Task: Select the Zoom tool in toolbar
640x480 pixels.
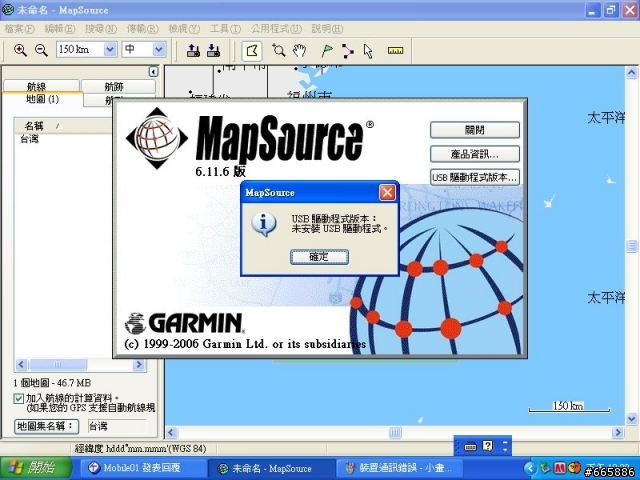Action: coord(279,51)
